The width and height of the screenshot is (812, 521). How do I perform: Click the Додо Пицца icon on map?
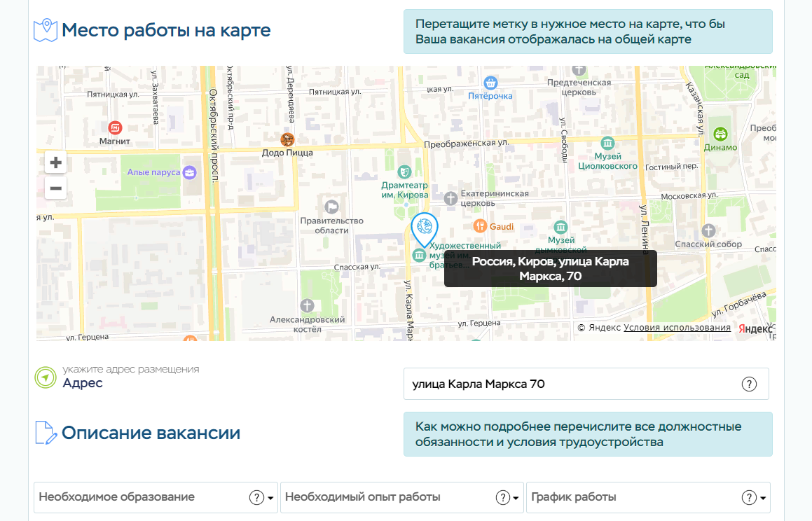click(287, 139)
